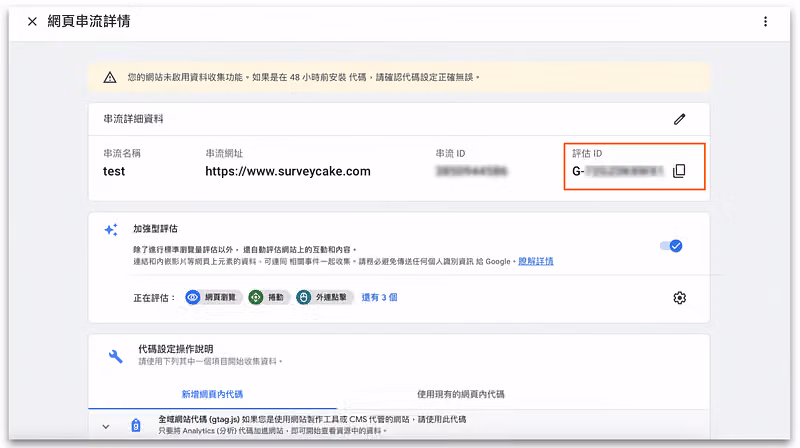The height and width of the screenshot is (448, 800).
Task: Click the 捲動 scroll chip
Action: (x=269, y=297)
